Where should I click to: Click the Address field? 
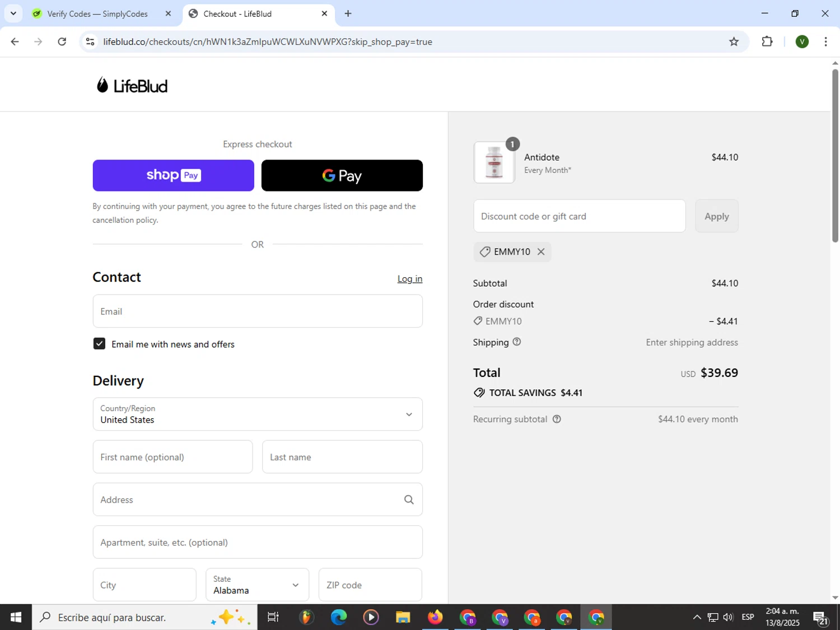[258, 500]
